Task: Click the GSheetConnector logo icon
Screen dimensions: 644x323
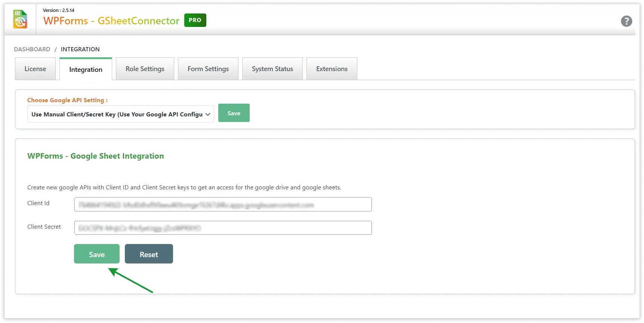Action: (20, 19)
